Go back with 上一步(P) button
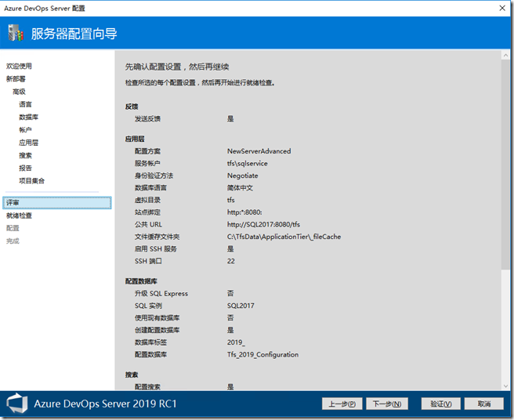Screen dimensions: 514x420 coord(342,404)
